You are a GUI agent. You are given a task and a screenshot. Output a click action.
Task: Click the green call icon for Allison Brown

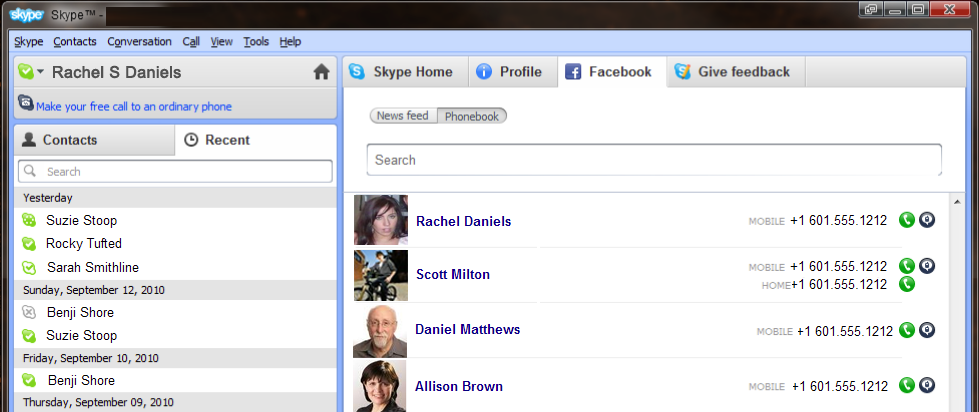click(907, 385)
